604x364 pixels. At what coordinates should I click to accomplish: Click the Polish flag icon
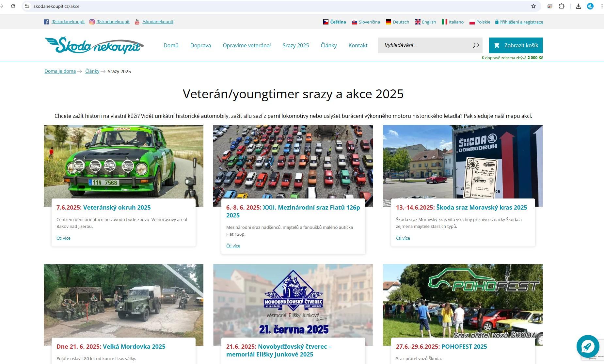click(x=472, y=22)
